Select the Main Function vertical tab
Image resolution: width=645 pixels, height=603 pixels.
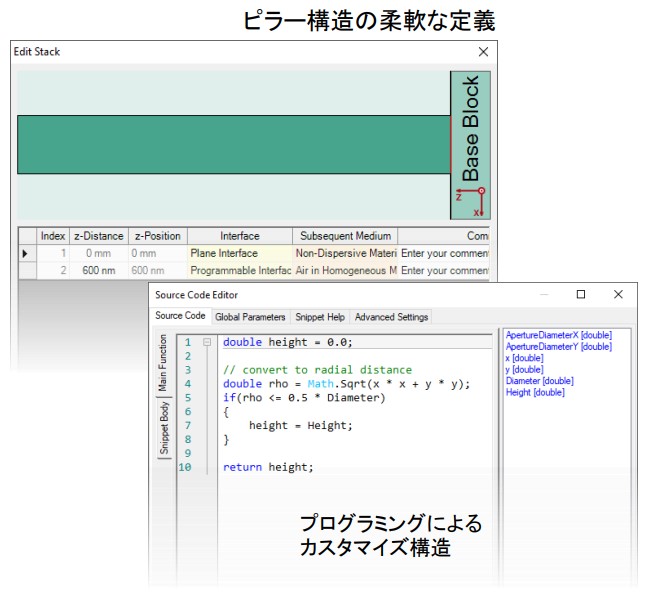tap(164, 364)
